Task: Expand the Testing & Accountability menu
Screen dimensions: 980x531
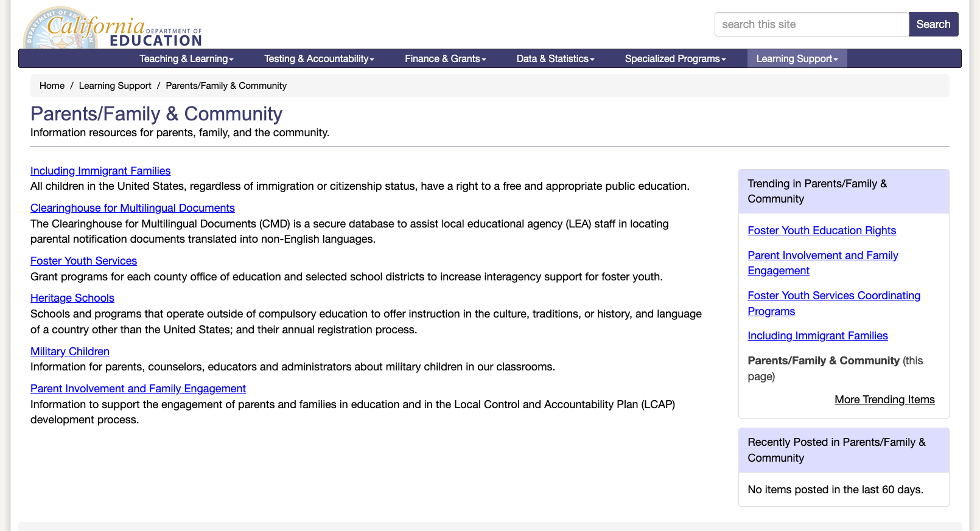Action: point(319,58)
